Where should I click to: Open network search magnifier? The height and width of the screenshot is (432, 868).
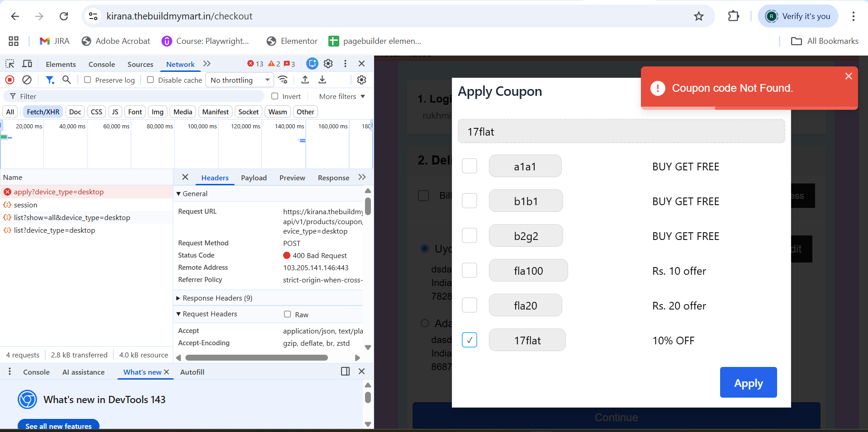(x=66, y=80)
